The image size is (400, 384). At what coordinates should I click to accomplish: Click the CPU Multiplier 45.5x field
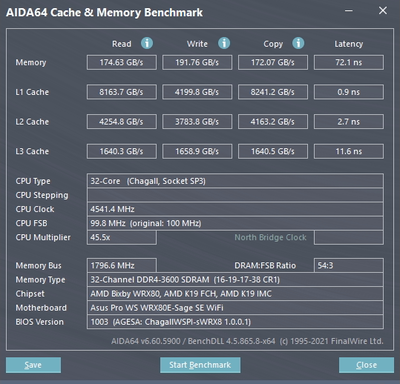(122, 237)
